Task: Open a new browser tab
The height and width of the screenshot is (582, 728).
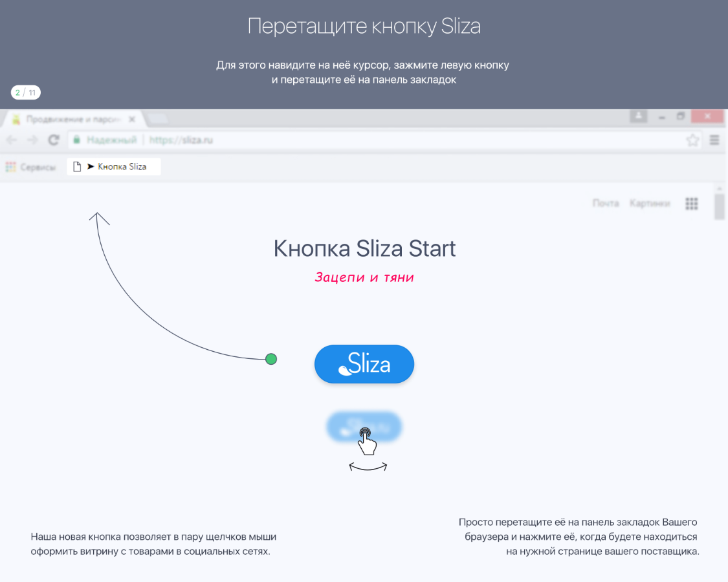Action: click(158, 119)
